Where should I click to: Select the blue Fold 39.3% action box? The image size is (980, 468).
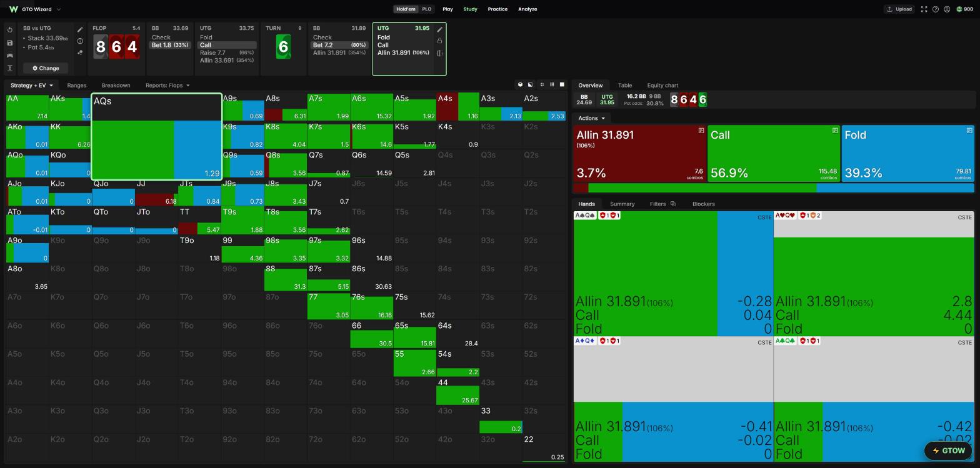(907, 154)
